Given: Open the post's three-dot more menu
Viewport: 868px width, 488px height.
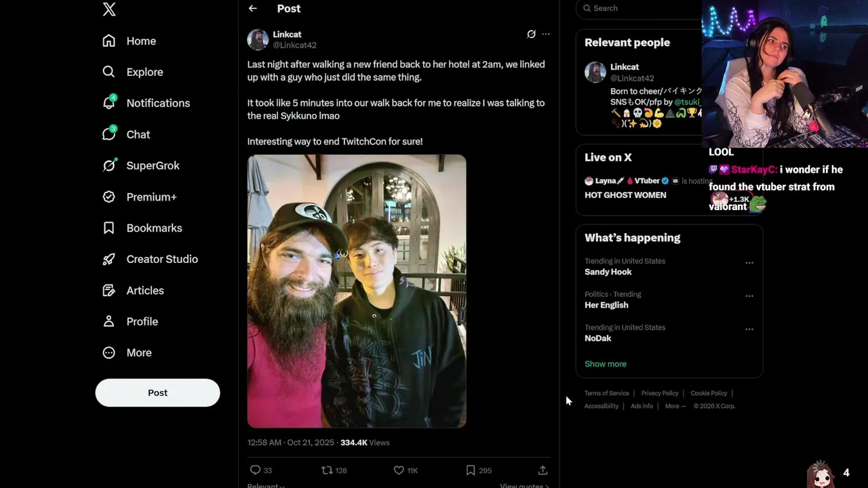Looking at the screenshot, I should tap(546, 34).
